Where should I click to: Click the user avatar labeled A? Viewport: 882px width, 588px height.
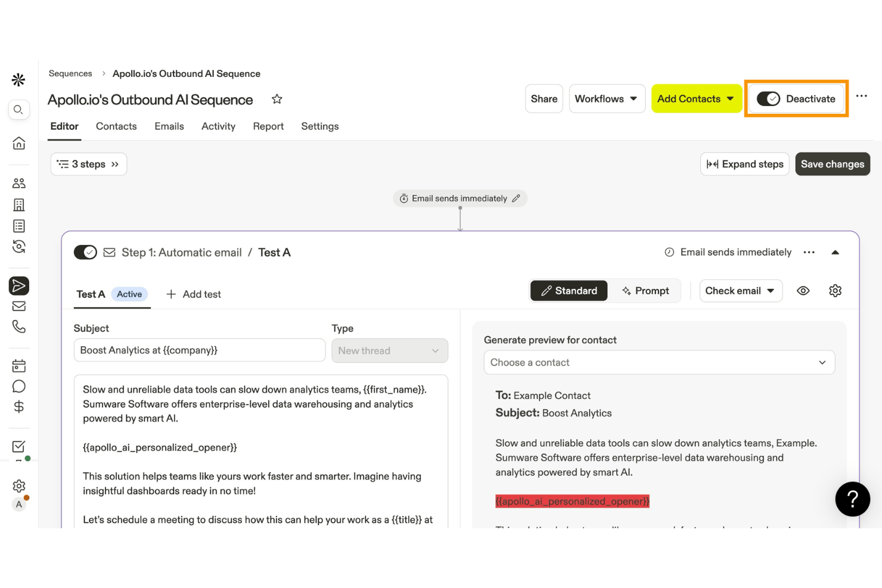coord(19,505)
